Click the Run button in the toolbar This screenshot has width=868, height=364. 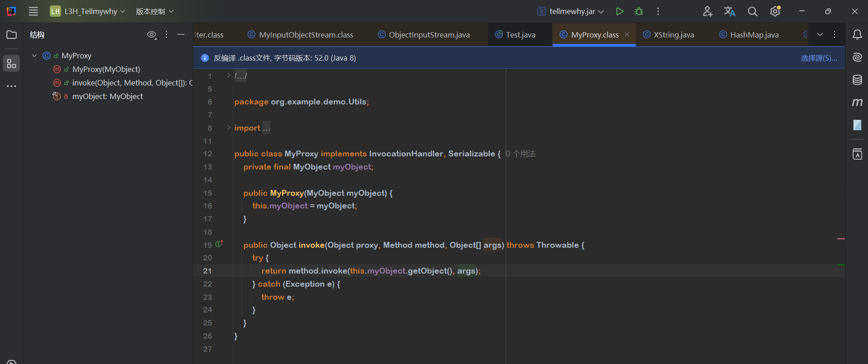[x=620, y=11]
